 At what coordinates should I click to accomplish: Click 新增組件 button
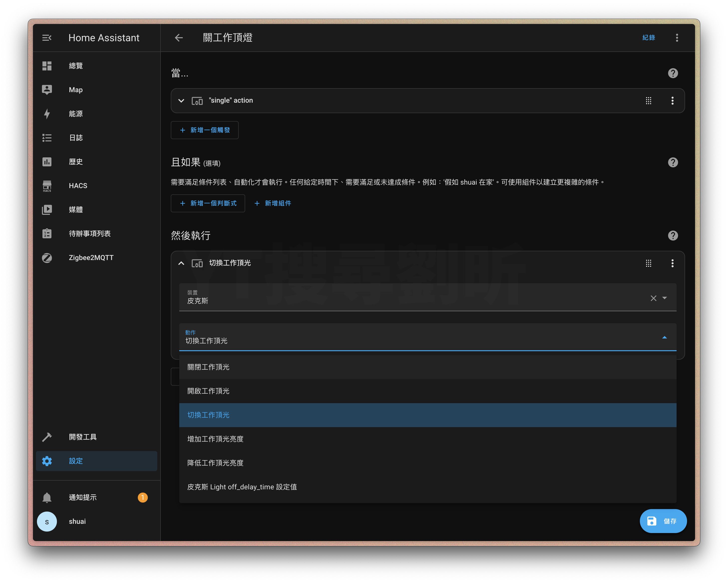pyautogui.click(x=273, y=203)
